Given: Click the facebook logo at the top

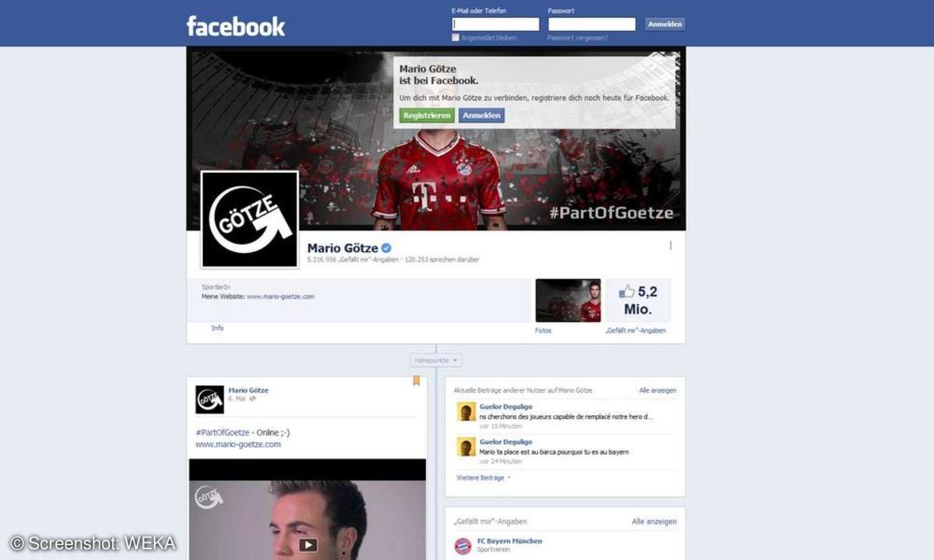Looking at the screenshot, I should point(234,26).
